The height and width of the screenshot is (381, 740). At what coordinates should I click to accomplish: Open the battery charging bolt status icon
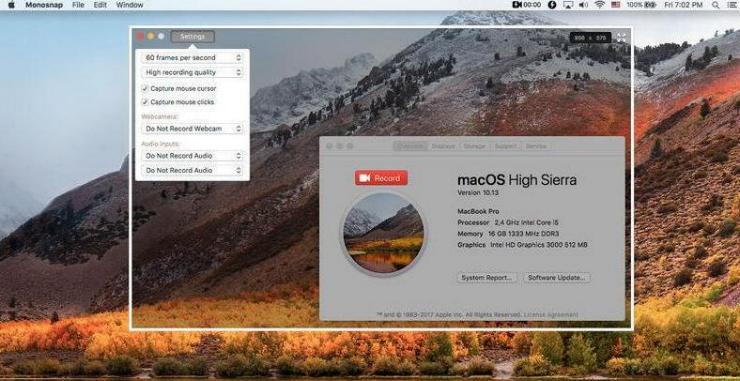[x=552, y=5]
